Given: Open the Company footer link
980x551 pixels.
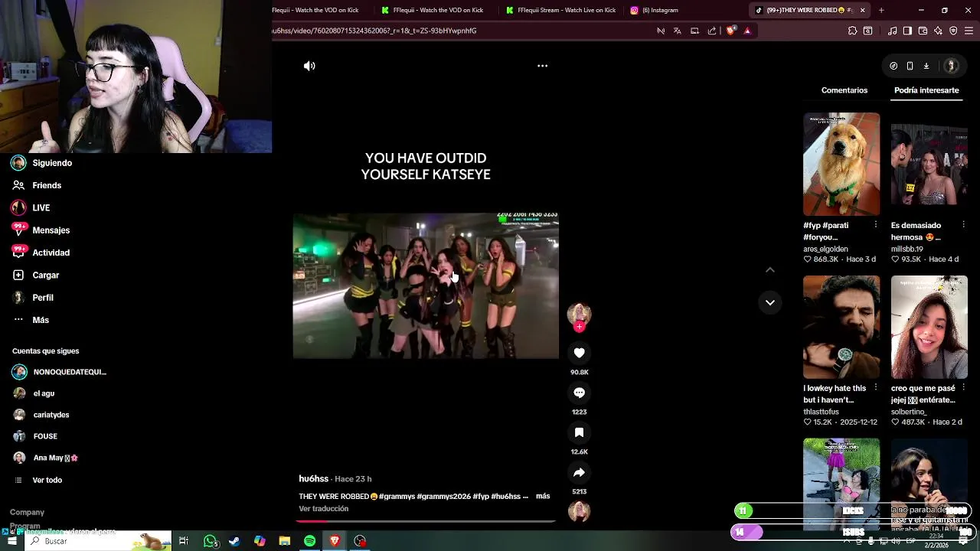Looking at the screenshot, I should (x=27, y=513).
